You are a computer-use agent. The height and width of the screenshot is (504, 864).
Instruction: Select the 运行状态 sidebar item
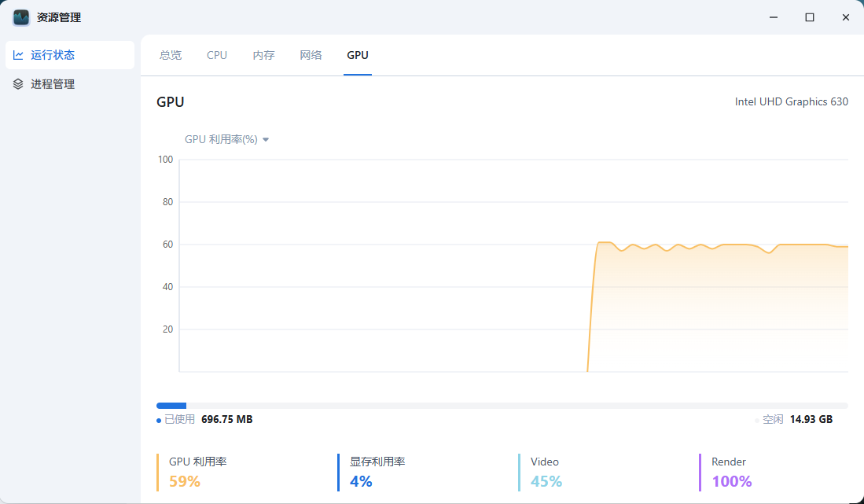pyautogui.click(x=52, y=55)
